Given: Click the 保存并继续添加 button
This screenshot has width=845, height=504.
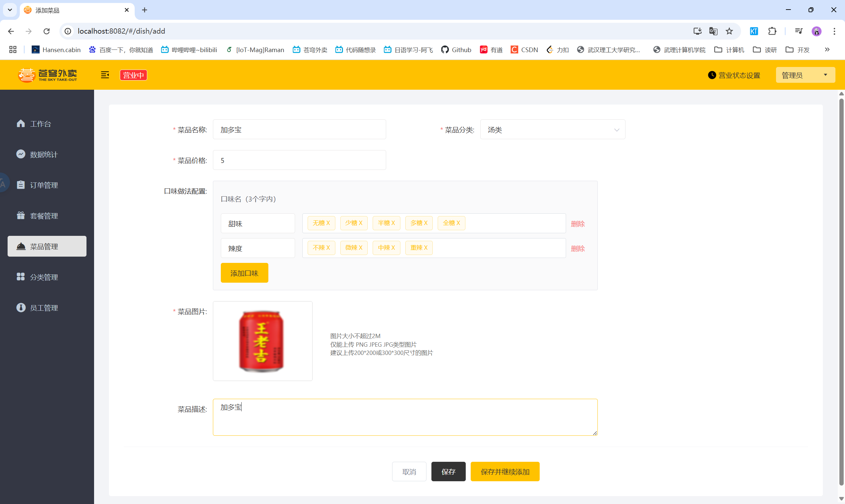Looking at the screenshot, I should (x=505, y=471).
